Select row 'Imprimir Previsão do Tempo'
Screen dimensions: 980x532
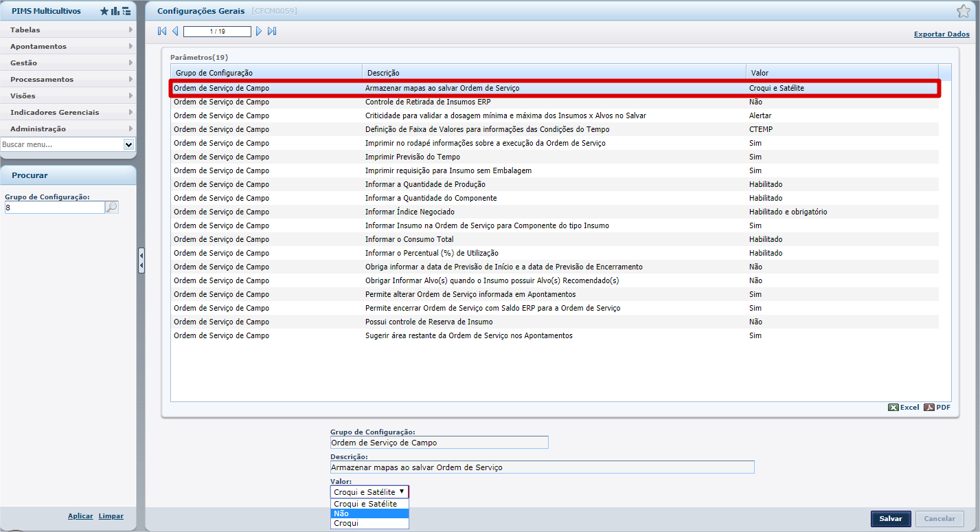(x=554, y=157)
